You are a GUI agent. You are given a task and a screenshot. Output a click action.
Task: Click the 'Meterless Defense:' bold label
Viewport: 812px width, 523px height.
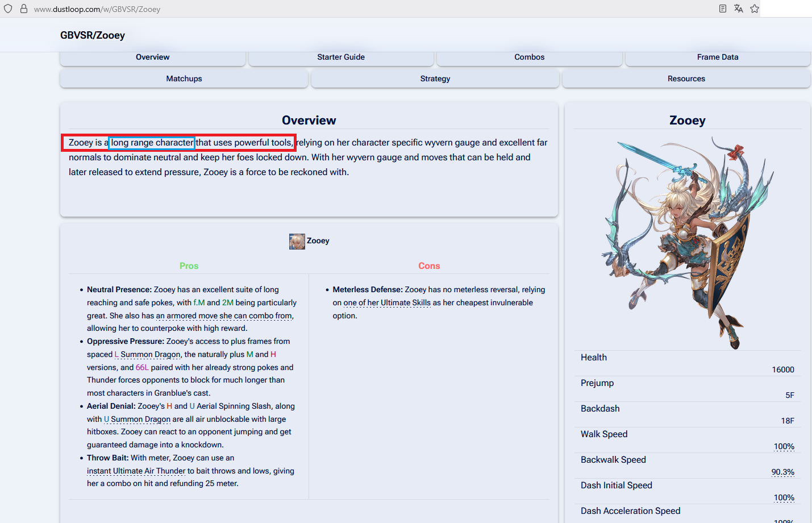(x=368, y=289)
